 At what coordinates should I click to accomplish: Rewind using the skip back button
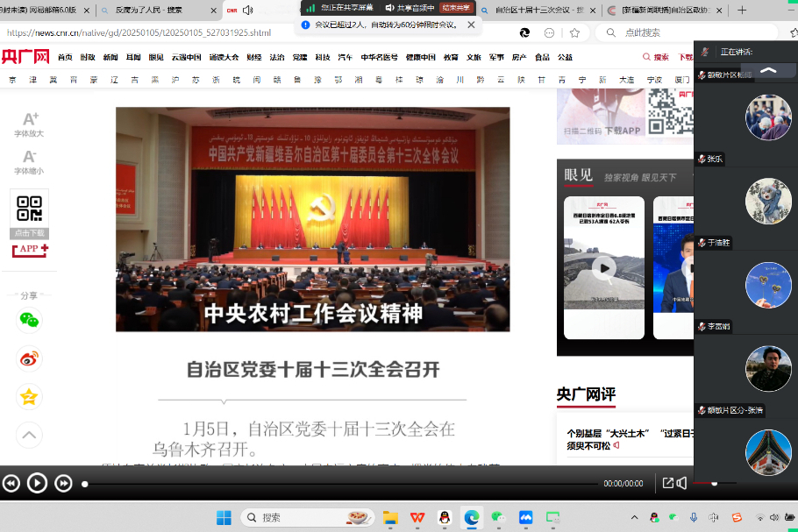click(x=11, y=483)
